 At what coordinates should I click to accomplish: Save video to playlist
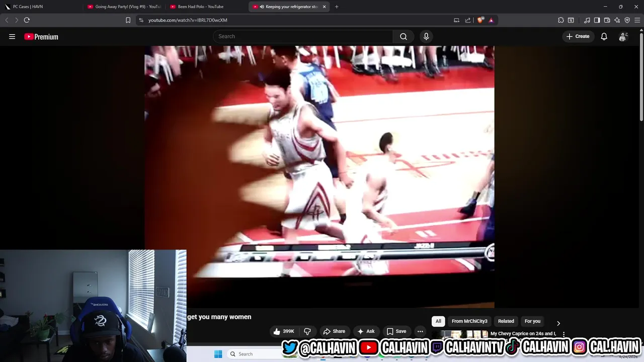(x=396, y=331)
